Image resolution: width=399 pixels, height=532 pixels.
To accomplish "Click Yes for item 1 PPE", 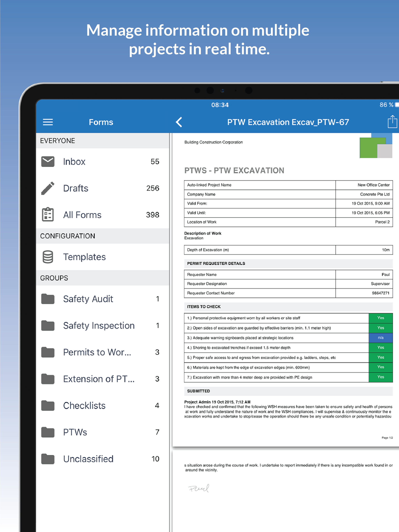I will point(380,318).
